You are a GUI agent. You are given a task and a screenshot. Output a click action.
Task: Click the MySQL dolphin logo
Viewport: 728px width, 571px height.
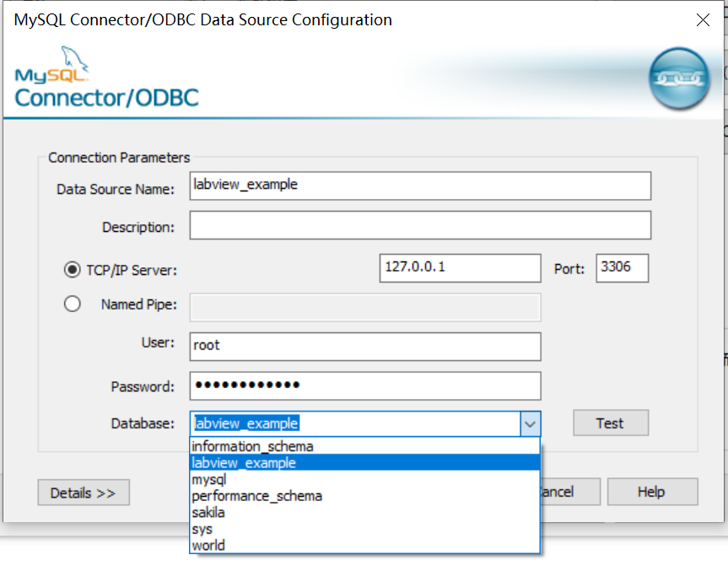(x=52, y=65)
